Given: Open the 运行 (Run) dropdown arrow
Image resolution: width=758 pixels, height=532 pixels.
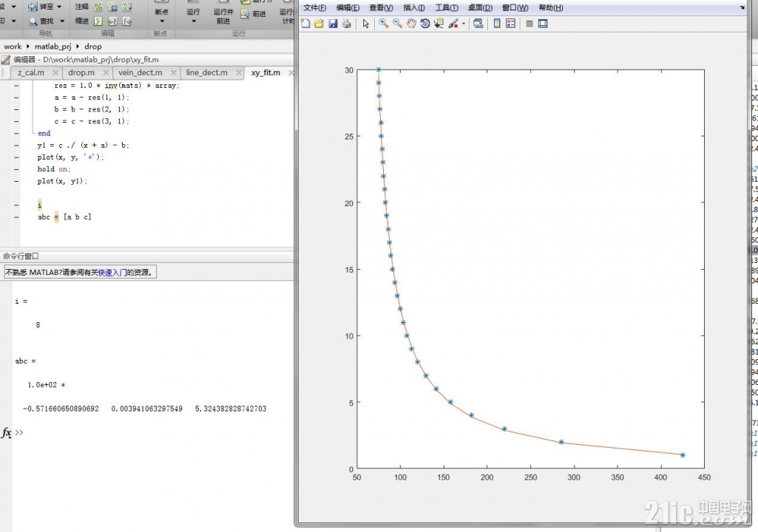Looking at the screenshot, I should tap(193, 21).
